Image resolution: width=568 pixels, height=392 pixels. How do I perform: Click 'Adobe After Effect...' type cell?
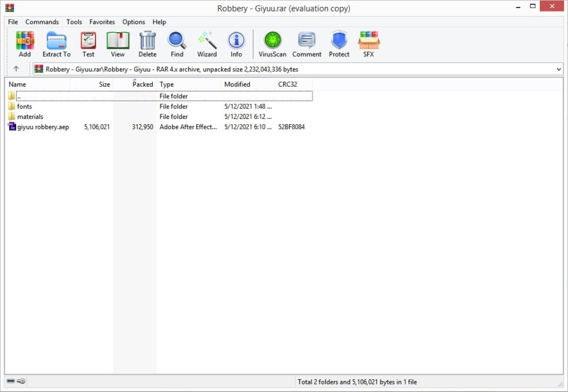[188, 127]
